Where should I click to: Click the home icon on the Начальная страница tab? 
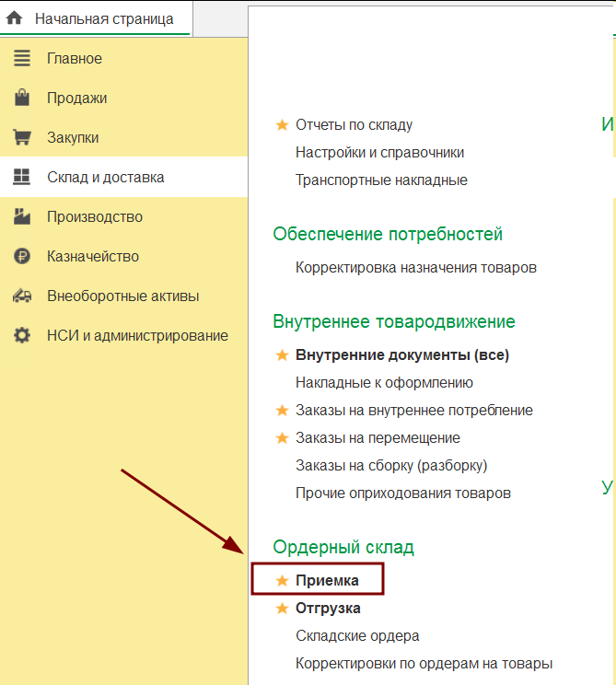click(14, 18)
